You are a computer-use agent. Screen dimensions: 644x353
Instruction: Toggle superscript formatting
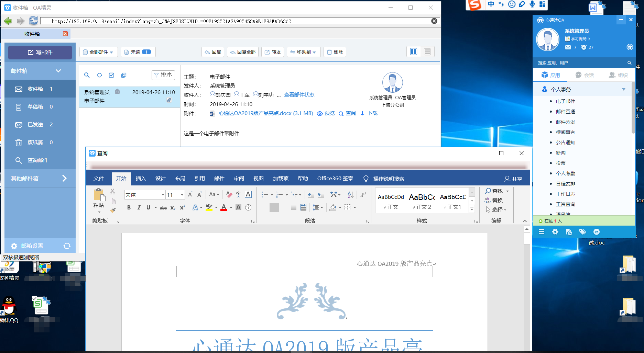pyautogui.click(x=183, y=207)
